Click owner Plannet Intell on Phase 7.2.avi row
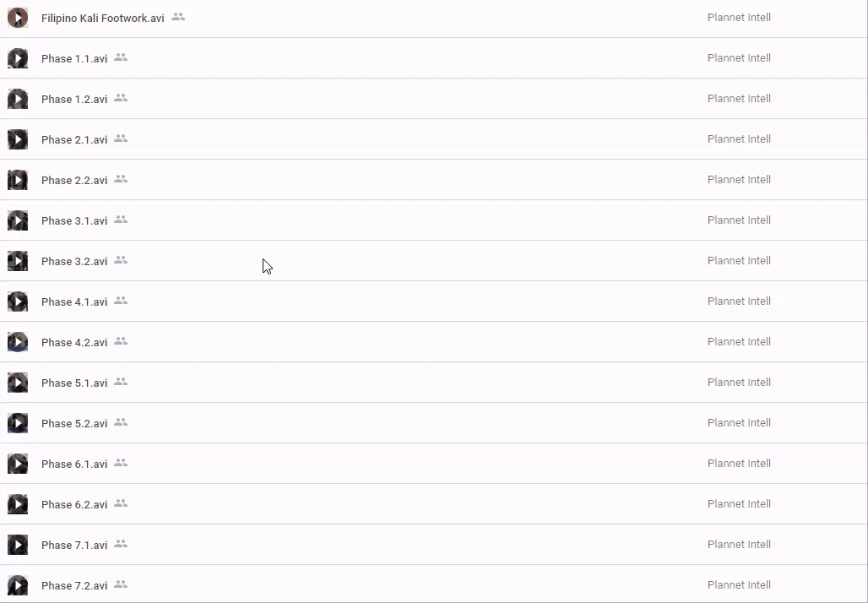 click(739, 585)
